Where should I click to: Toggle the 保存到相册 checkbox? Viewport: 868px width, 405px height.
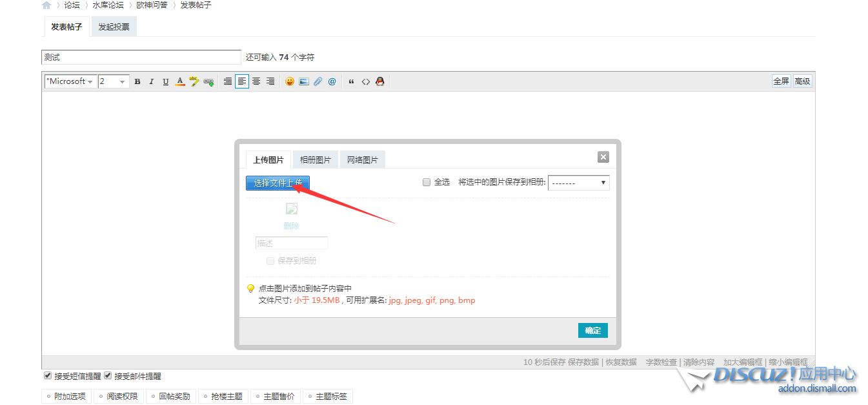(x=271, y=261)
